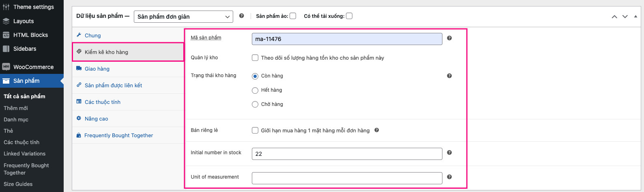
Task: Tick the Sản phẩm ảo checkbox
Action: (x=293, y=16)
